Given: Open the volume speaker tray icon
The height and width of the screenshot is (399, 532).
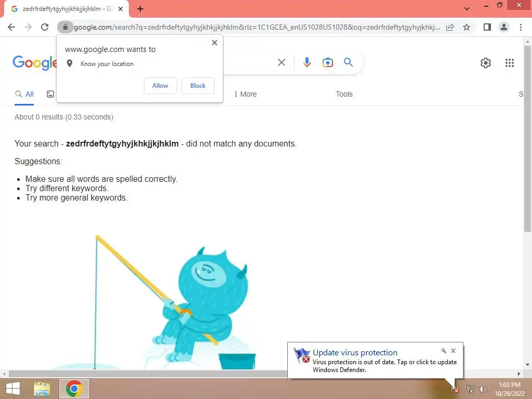Looking at the screenshot, I should 483,389.
